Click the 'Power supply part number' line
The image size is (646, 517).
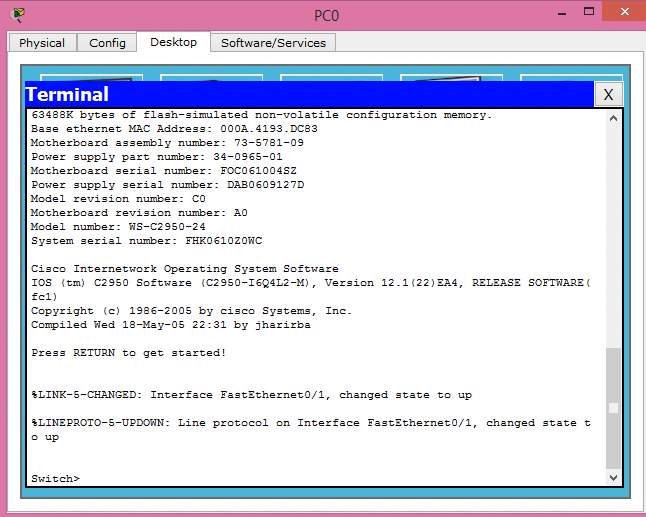click(157, 157)
